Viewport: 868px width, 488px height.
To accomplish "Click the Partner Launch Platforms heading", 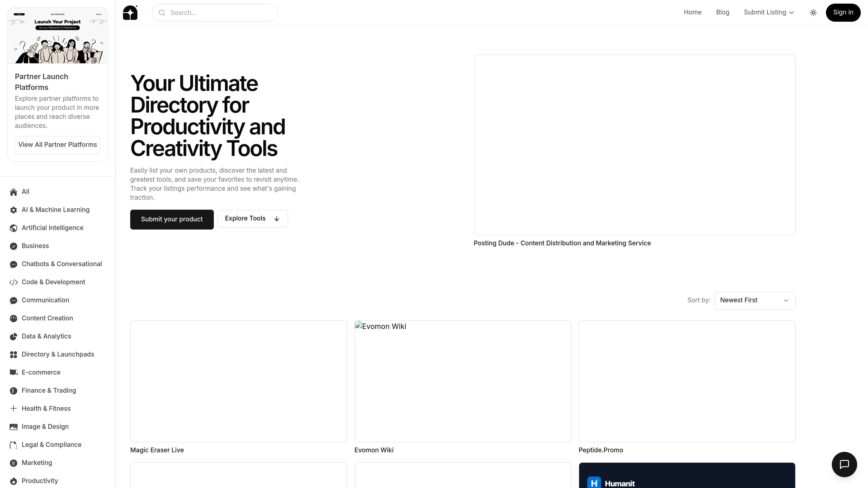I will click(x=41, y=82).
